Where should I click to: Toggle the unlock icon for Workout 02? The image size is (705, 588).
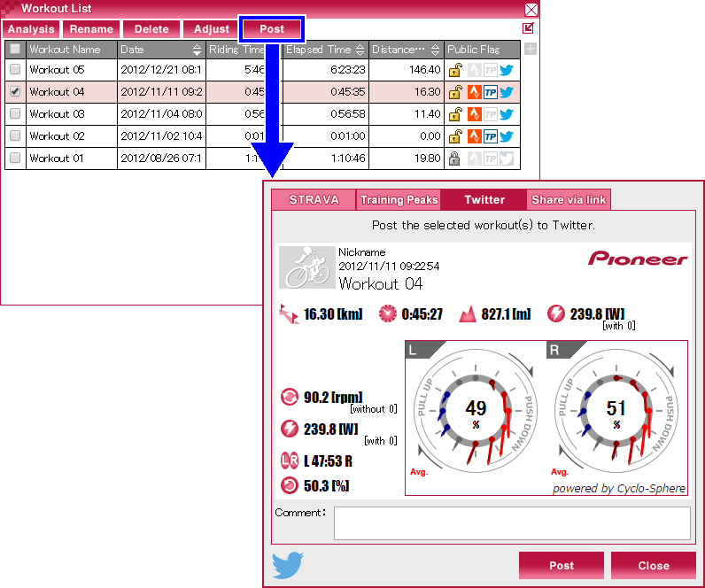click(455, 136)
